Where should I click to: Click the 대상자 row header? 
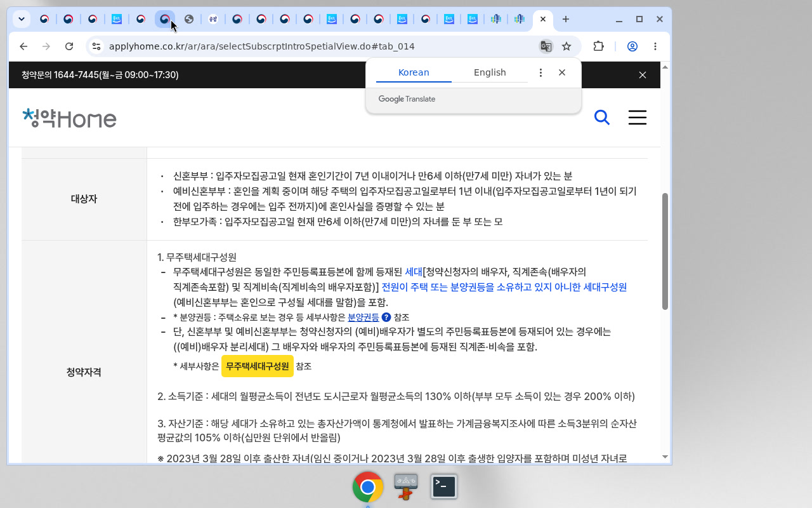(84, 199)
